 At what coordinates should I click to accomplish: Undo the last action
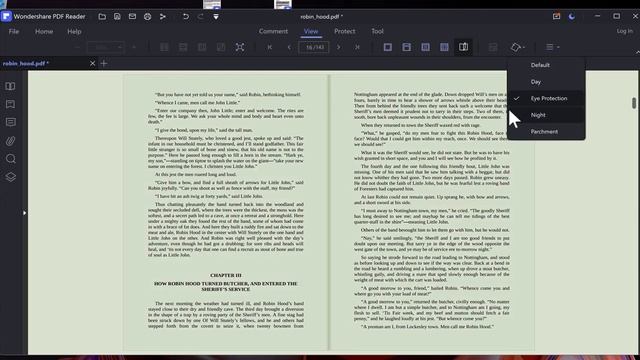coord(186,17)
